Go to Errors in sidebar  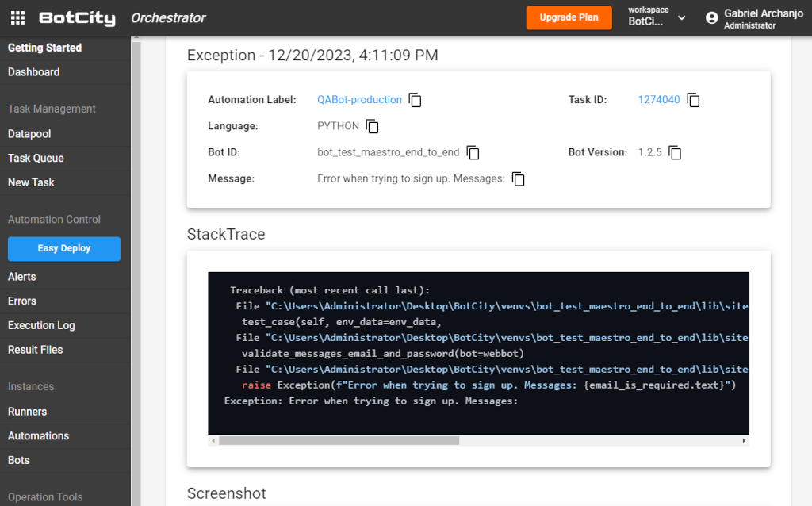tap(22, 301)
